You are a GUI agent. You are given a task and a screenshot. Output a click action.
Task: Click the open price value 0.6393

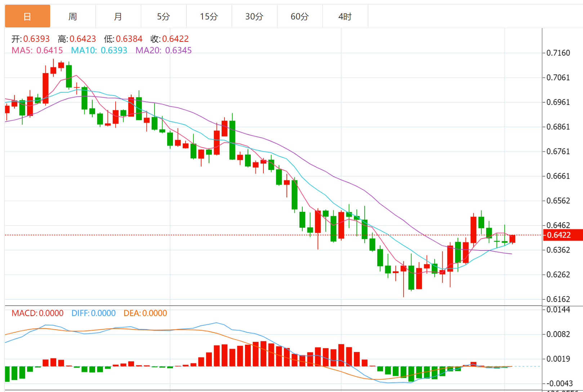36,39
